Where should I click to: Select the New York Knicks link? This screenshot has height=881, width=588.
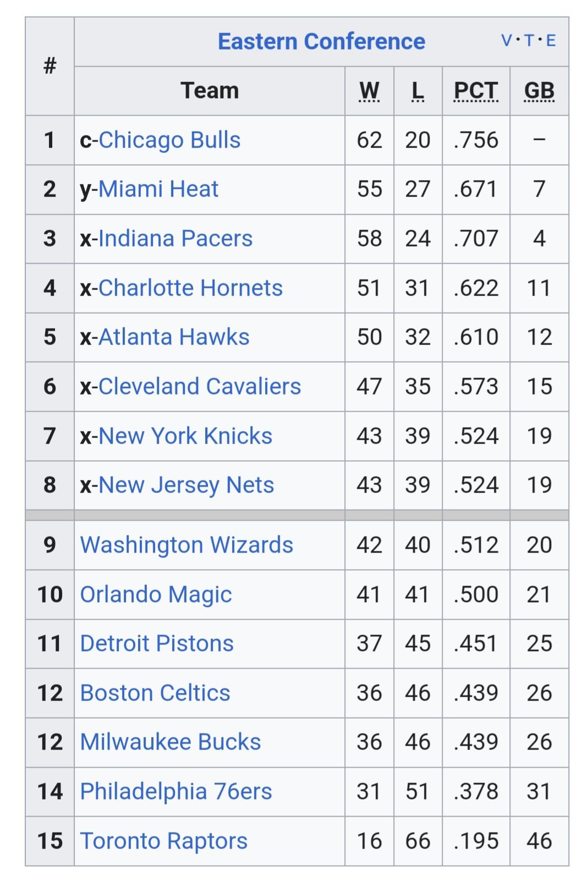pyautogui.click(x=185, y=436)
